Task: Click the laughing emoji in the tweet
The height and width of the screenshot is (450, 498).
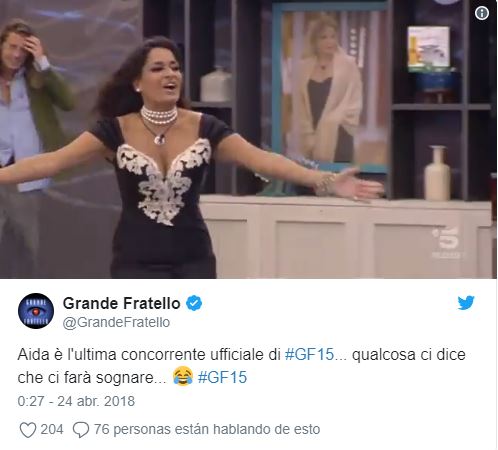Action: pyautogui.click(x=183, y=376)
